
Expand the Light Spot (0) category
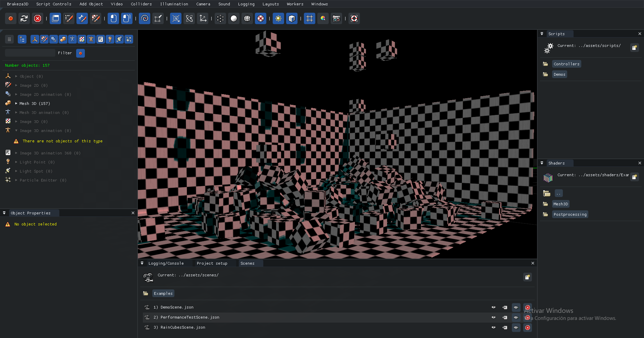[16, 171]
